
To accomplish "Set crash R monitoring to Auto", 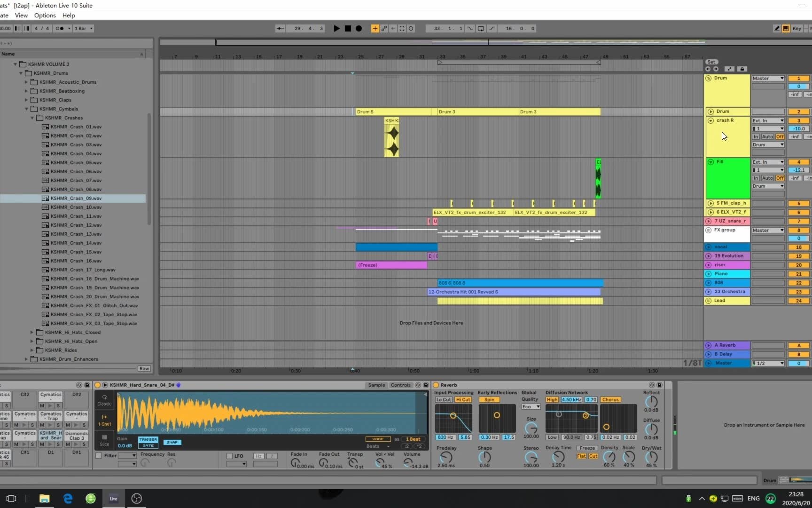I will pyautogui.click(x=767, y=137).
